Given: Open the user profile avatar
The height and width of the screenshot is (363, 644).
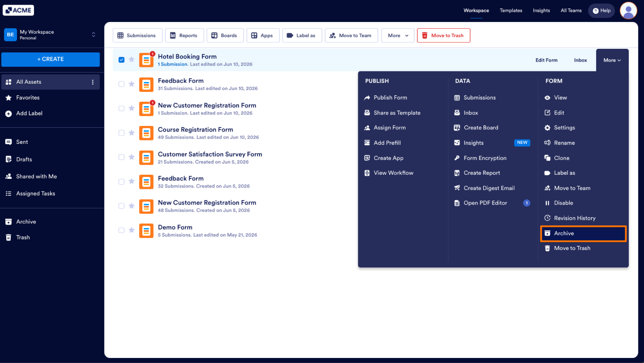Looking at the screenshot, I should (x=628, y=10).
